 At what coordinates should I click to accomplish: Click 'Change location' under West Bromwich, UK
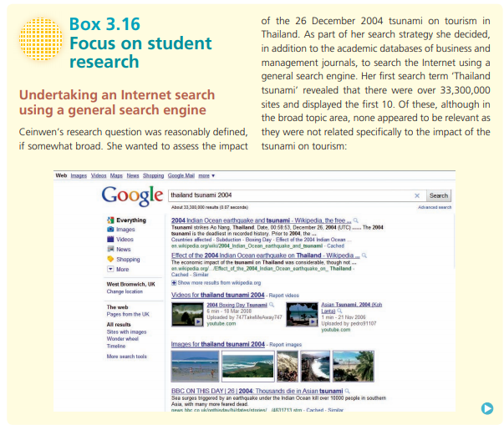click(125, 291)
